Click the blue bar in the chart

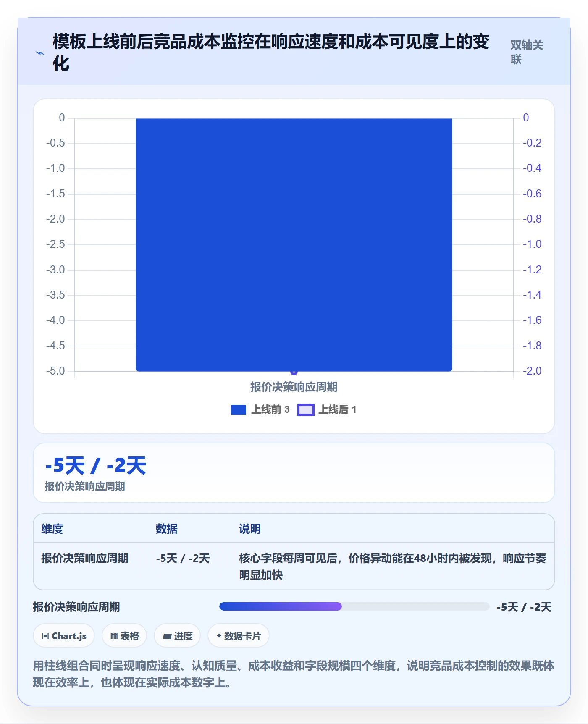294,245
